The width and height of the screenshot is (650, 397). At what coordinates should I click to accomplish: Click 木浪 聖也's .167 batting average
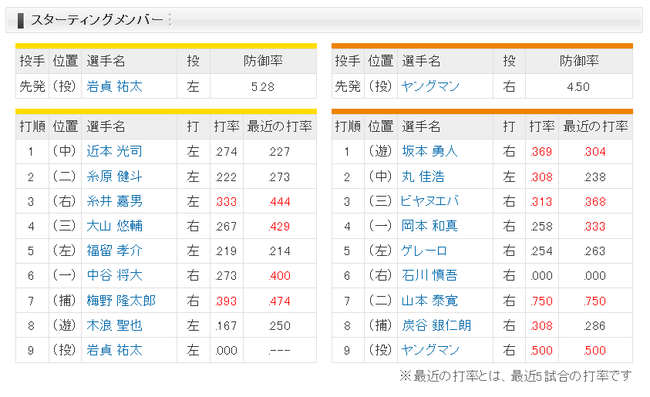click(x=226, y=326)
